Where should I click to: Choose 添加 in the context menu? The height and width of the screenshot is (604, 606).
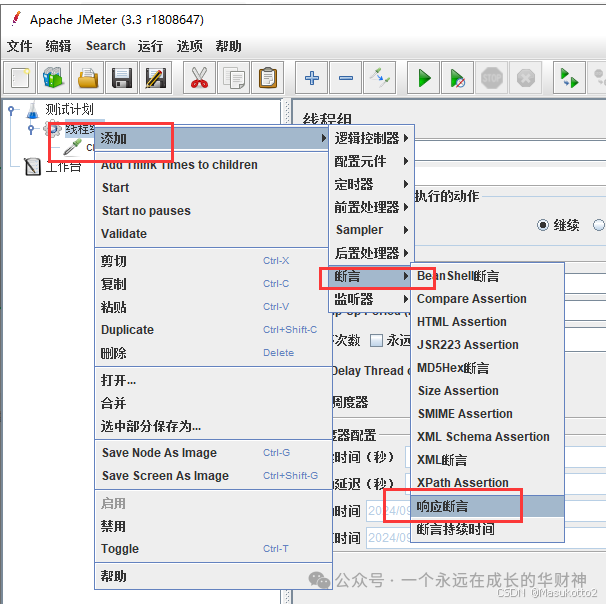[212, 138]
